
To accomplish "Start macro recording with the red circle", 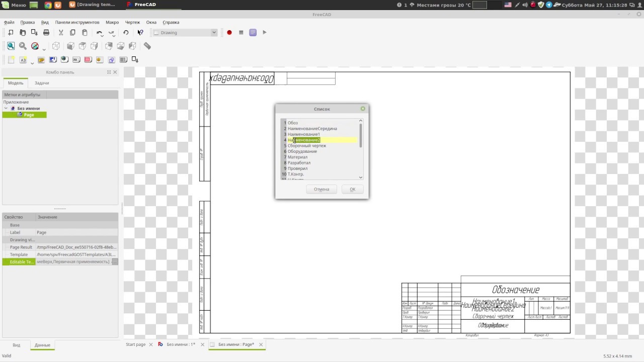I will point(229,32).
